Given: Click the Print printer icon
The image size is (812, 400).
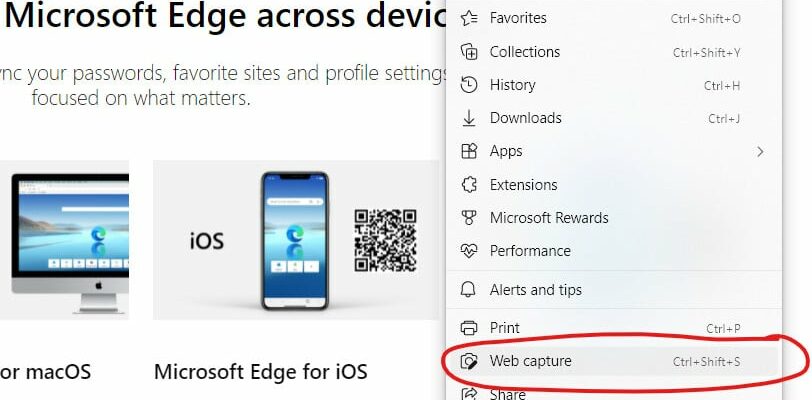Looking at the screenshot, I should coord(468,328).
